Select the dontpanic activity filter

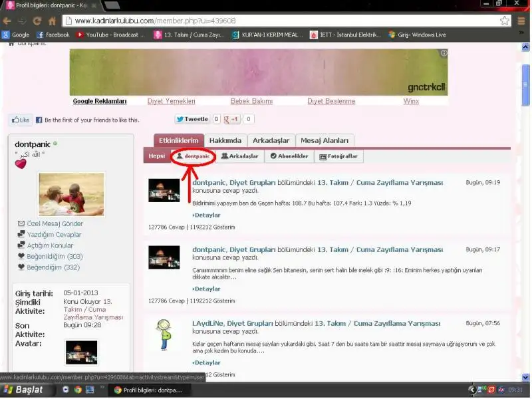click(193, 156)
